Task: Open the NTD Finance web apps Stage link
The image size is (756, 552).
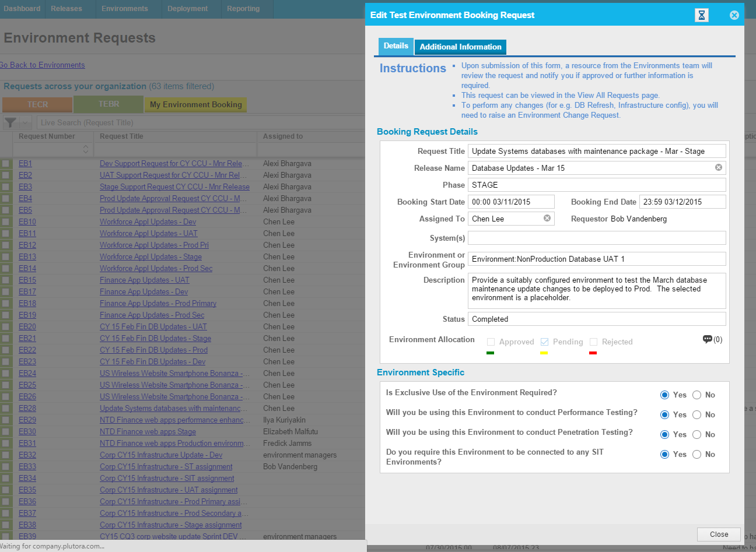Action: [148, 432]
